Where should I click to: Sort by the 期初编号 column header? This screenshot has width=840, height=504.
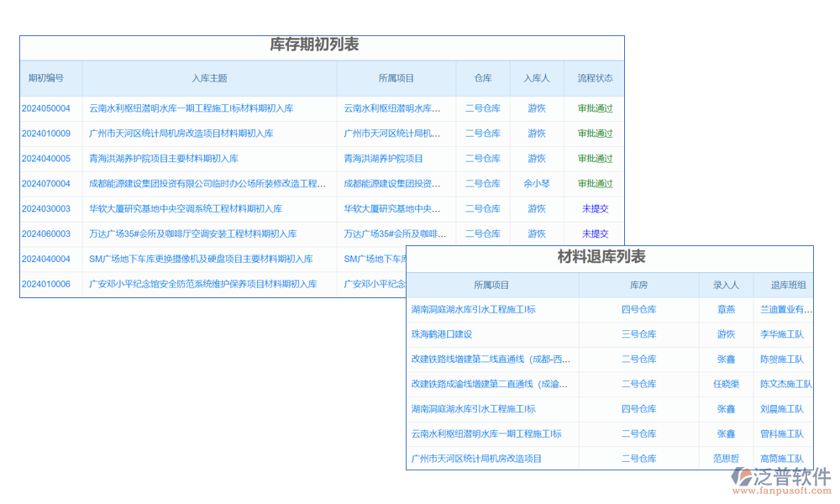[x=46, y=78]
